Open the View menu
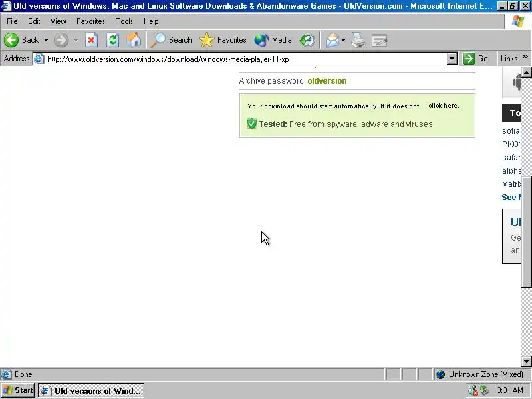532x399 pixels. click(58, 21)
